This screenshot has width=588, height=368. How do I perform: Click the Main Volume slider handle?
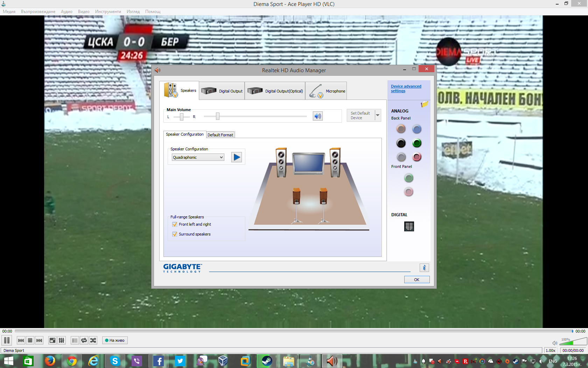[x=218, y=116]
